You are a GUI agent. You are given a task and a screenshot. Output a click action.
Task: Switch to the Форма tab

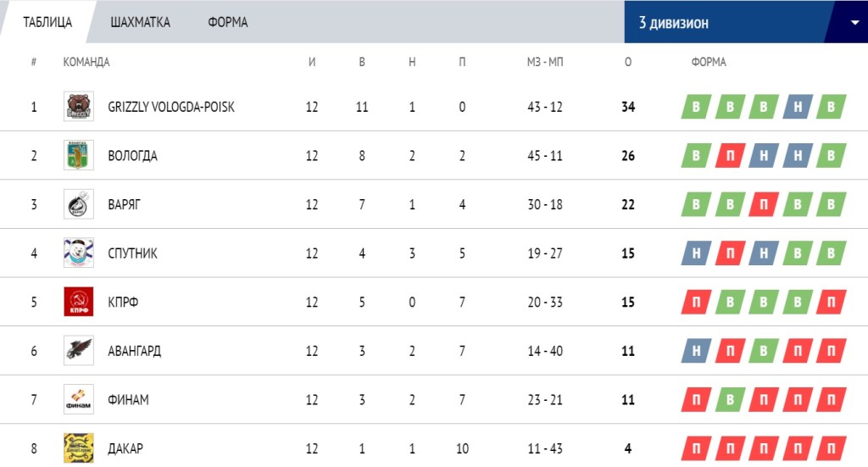pyautogui.click(x=227, y=22)
